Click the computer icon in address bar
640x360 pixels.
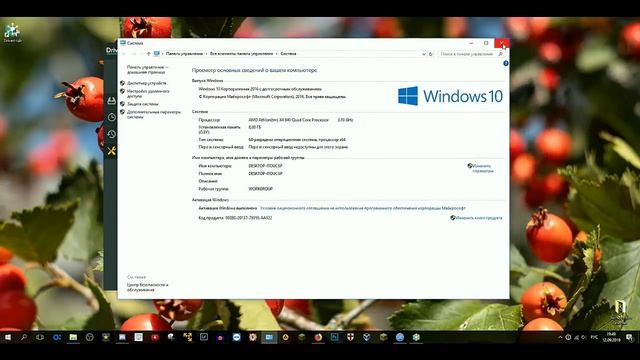click(157, 53)
